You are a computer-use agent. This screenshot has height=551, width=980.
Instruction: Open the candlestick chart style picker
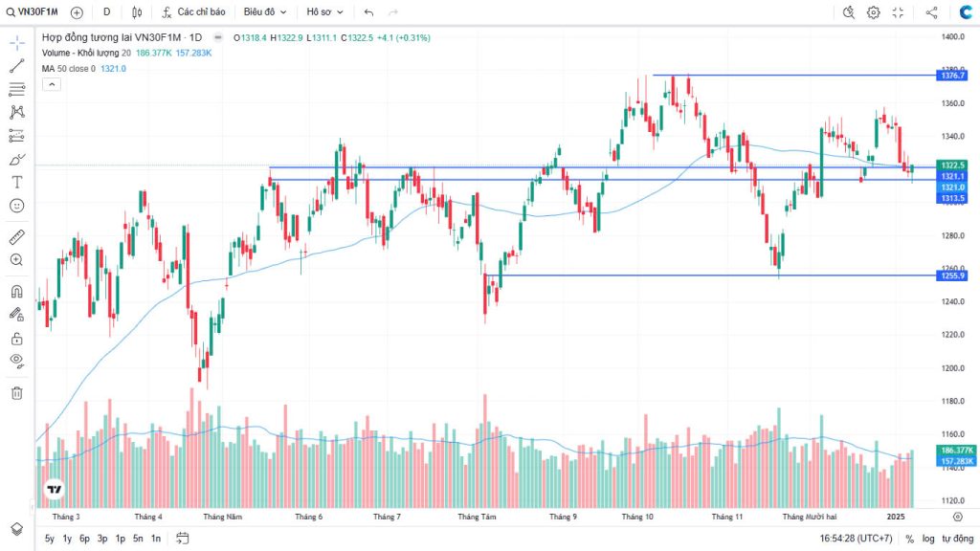(137, 12)
